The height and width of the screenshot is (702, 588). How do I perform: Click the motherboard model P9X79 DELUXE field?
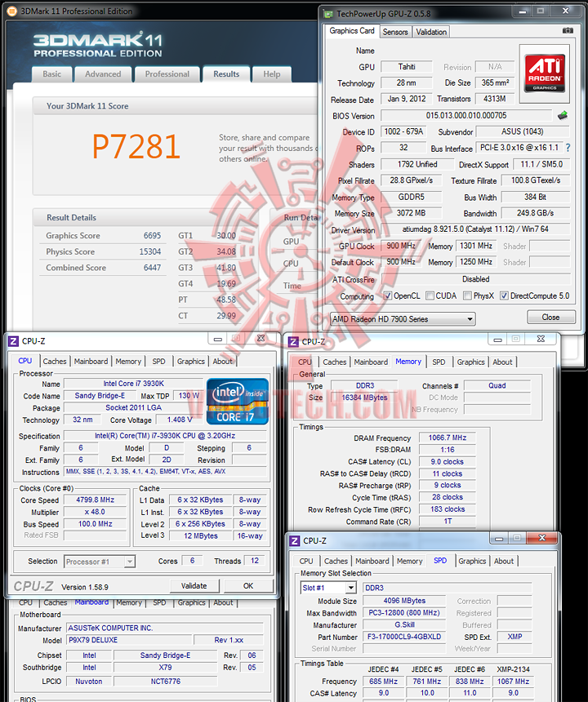[x=129, y=640]
